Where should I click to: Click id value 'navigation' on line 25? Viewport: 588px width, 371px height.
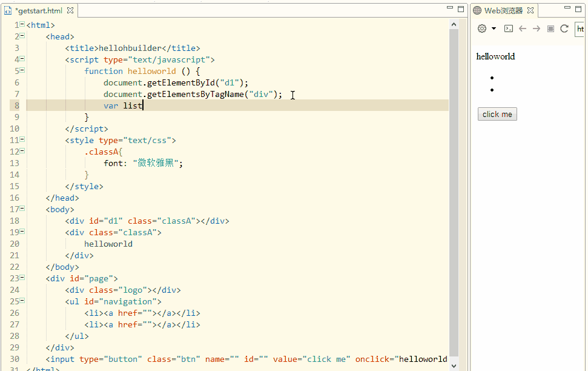pyautogui.click(x=128, y=301)
